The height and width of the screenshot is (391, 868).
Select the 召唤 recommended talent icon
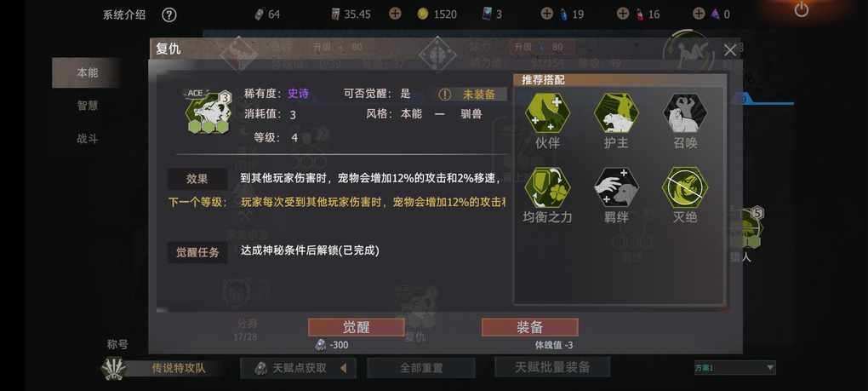point(685,113)
